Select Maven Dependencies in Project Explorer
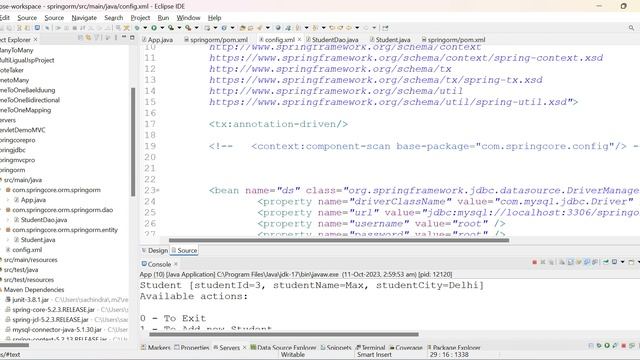This screenshot has width=640, height=360. click(34, 290)
